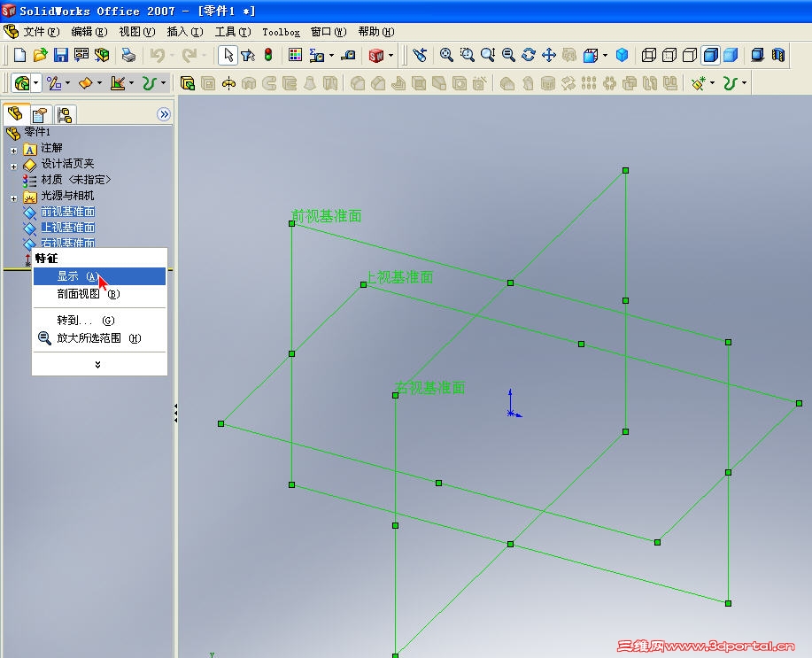Expand the 光源与相机 tree node
The image size is (812, 658).
coord(14,198)
